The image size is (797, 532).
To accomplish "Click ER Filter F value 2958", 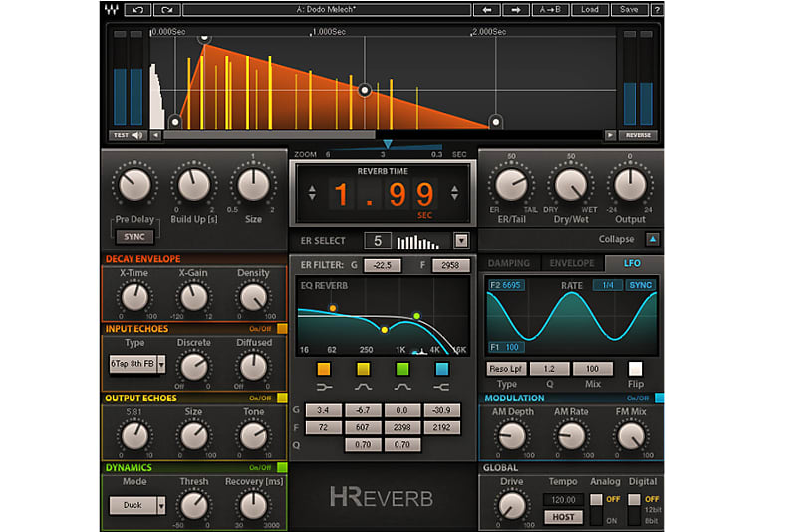I will pyautogui.click(x=450, y=265).
